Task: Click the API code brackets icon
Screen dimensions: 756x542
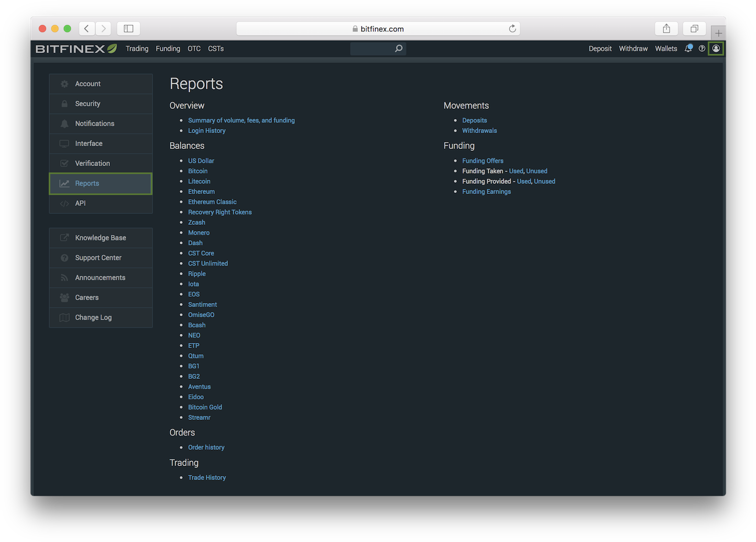Action: point(64,203)
